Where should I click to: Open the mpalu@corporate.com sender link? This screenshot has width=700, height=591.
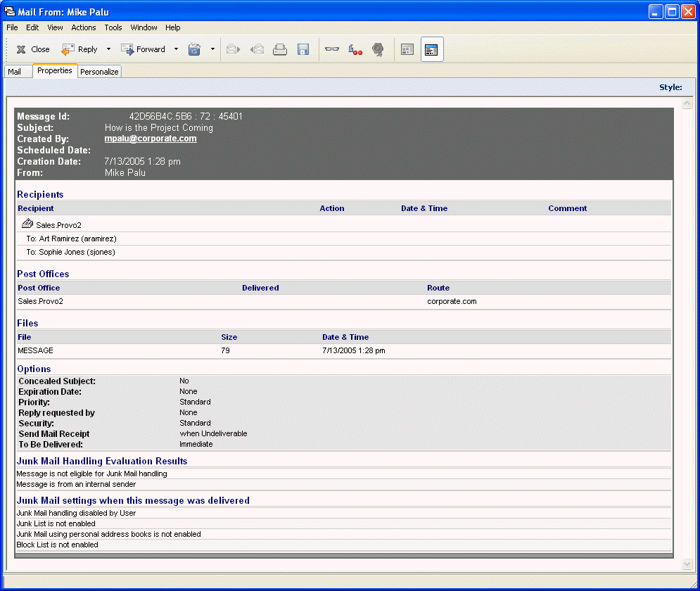[151, 139]
